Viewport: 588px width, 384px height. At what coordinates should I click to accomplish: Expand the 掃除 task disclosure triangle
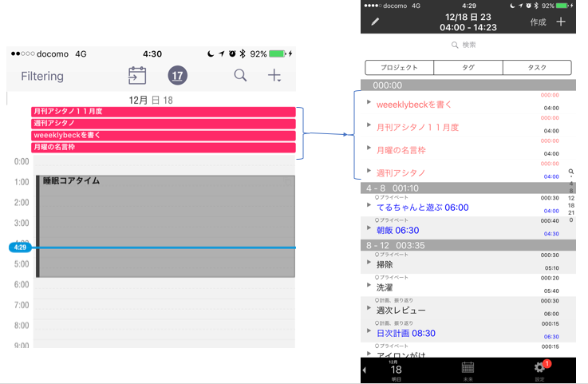tap(369, 263)
